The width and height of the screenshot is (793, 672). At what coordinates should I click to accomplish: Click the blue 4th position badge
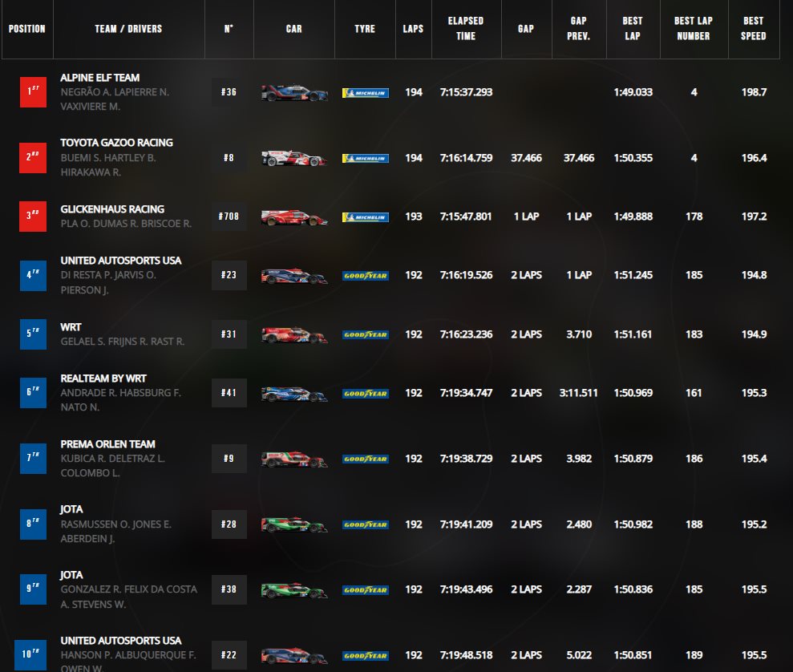33,276
